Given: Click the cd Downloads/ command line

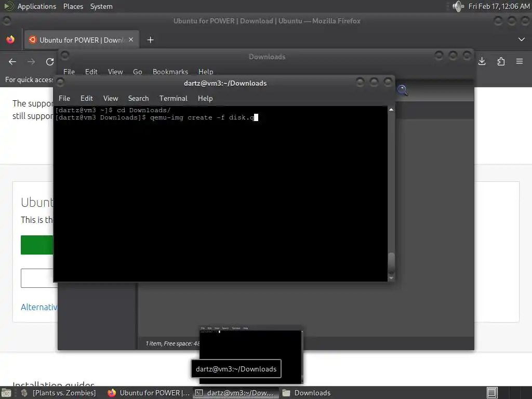Looking at the screenshot, I should [x=113, y=110].
